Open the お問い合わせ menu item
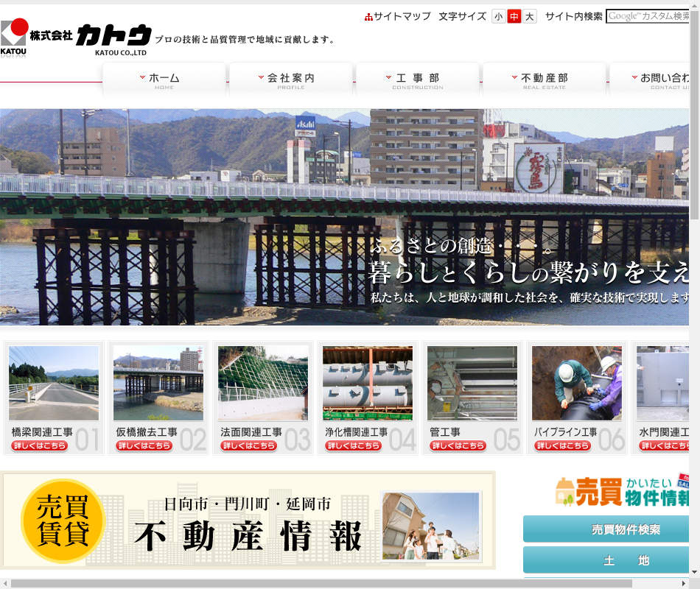Image resolution: width=700 pixels, height=589 pixels. (x=659, y=80)
